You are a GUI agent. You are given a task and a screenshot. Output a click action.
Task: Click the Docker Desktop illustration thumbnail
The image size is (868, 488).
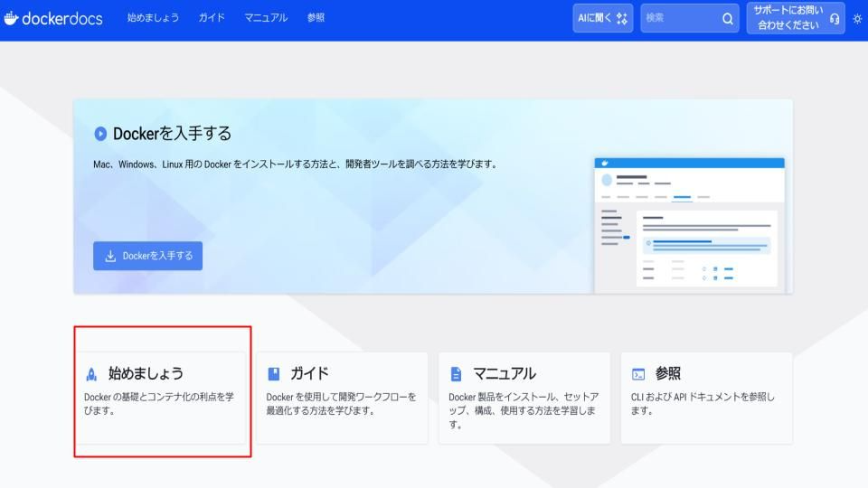click(x=689, y=224)
